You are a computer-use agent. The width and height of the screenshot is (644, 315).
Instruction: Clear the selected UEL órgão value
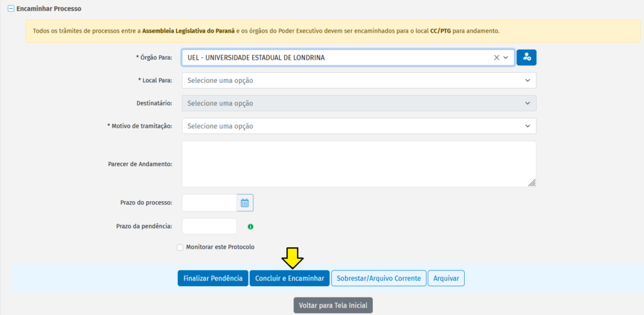[x=496, y=57]
